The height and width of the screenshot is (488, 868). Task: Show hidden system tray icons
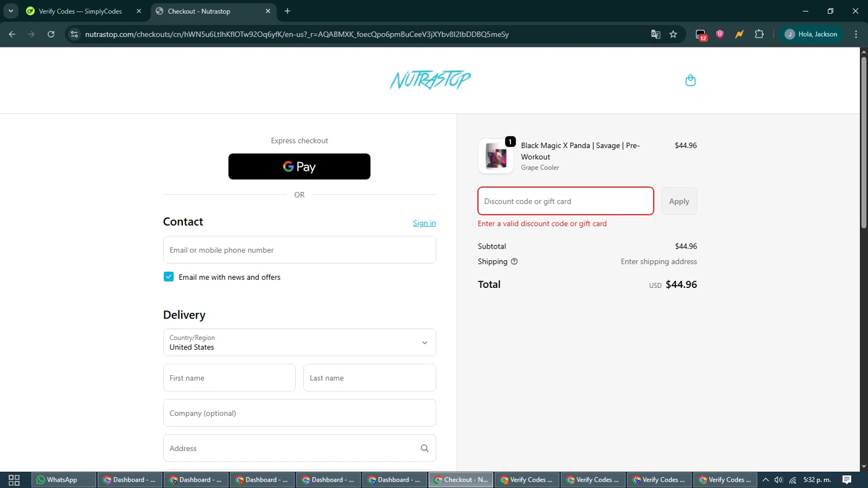coord(766,480)
